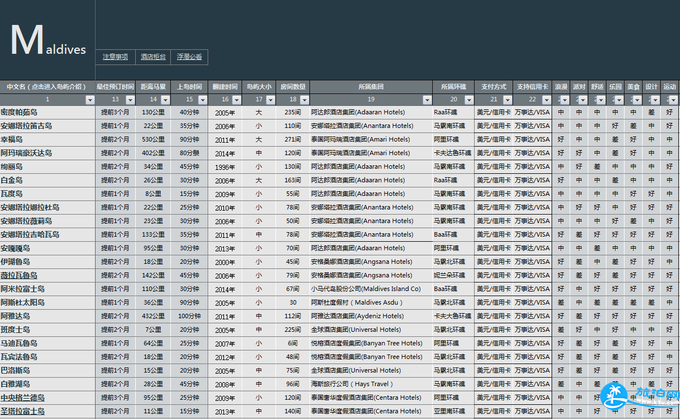680x419 pixels.
Task: Select the 235间 room count cell
Action: [292, 112]
